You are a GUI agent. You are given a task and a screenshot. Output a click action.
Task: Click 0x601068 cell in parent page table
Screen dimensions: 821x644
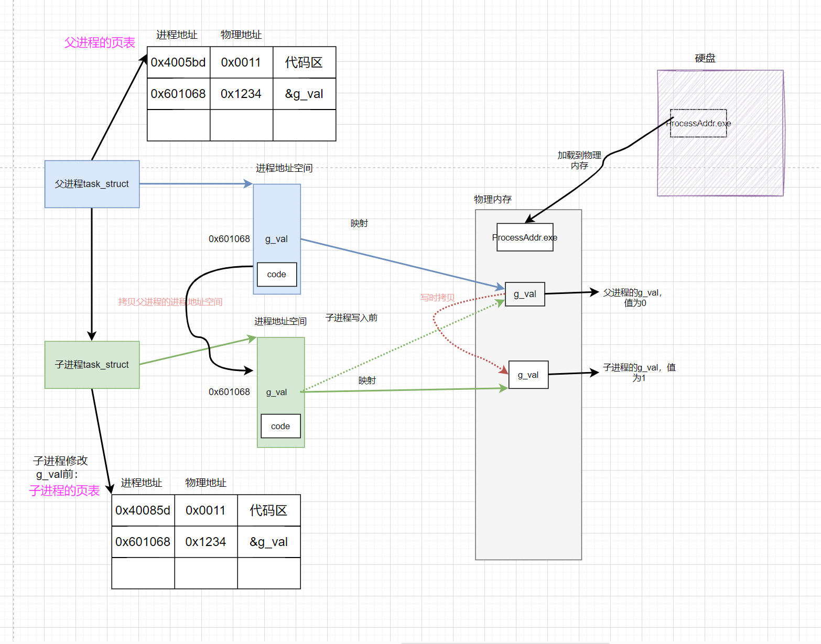pos(178,94)
